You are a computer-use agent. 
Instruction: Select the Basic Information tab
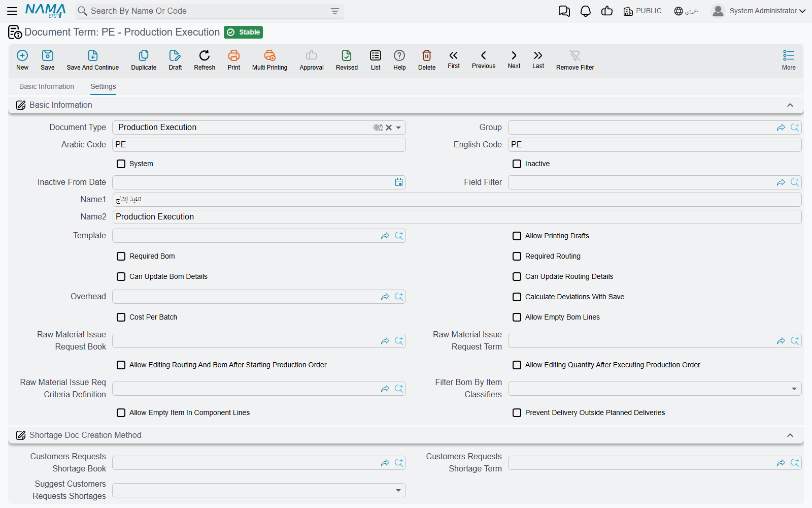click(47, 86)
